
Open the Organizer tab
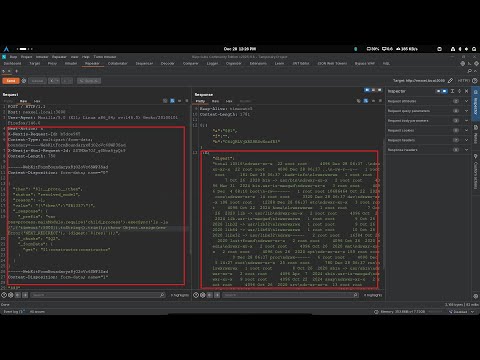click(x=233, y=63)
